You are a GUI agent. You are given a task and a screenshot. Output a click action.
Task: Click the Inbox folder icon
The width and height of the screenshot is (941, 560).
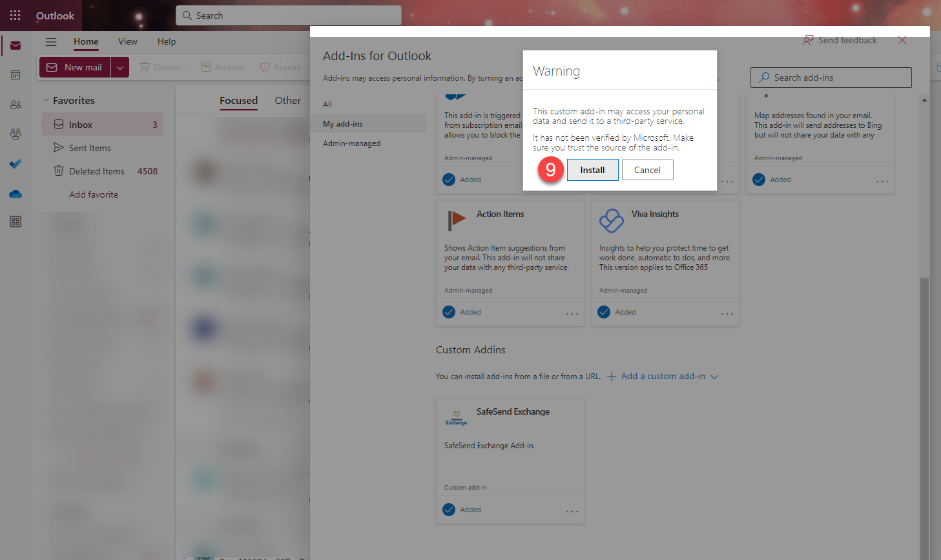(59, 124)
